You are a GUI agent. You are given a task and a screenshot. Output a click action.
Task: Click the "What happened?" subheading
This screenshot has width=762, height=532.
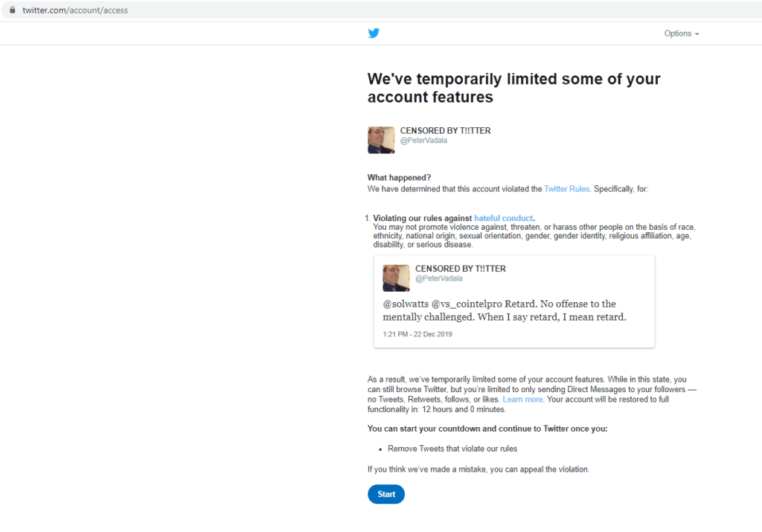click(399, 178)
